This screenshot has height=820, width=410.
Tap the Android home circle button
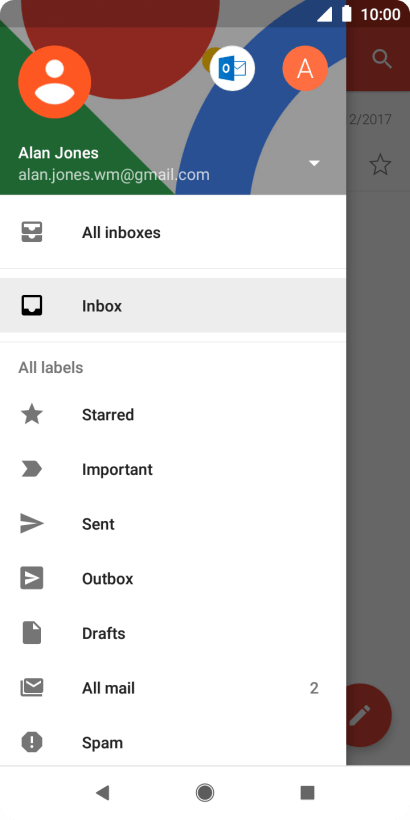click(205, 793)
